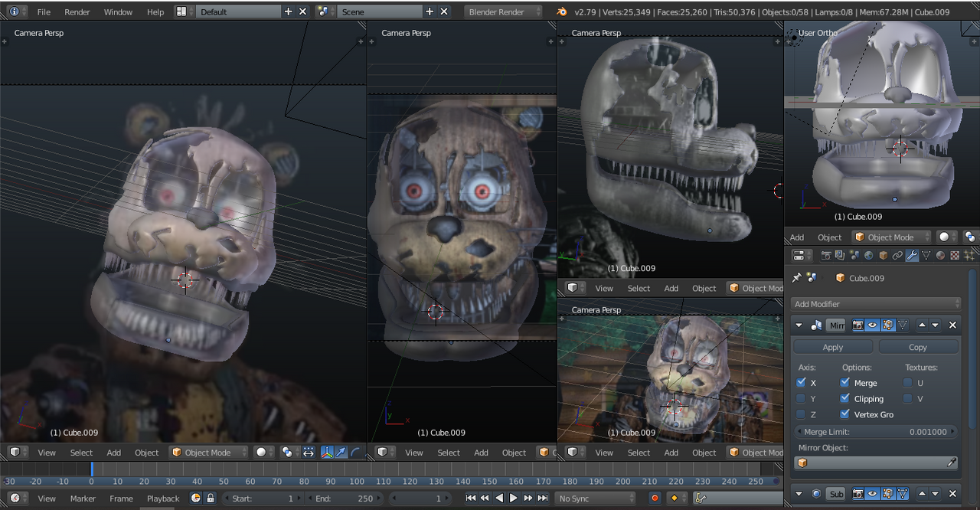This screenshot has width=980, height=510.
Task: Toggle Mirror modifier render visibility camera icon
Action: click(x=857, y=325)
